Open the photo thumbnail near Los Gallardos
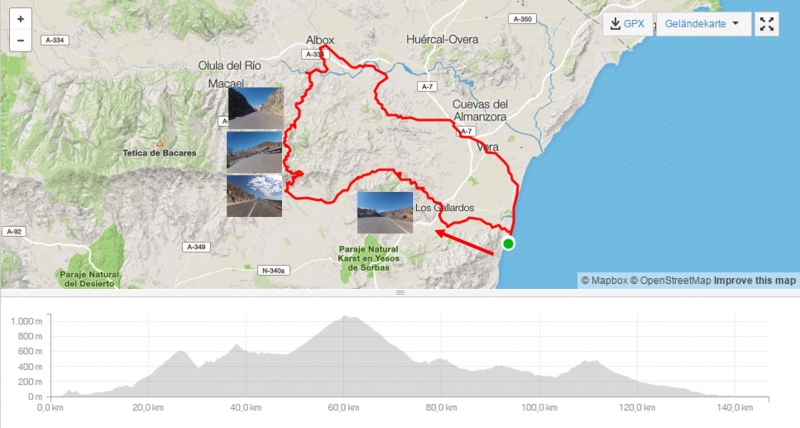Viewport: 800px width, 428px height. tap(385, 212)
